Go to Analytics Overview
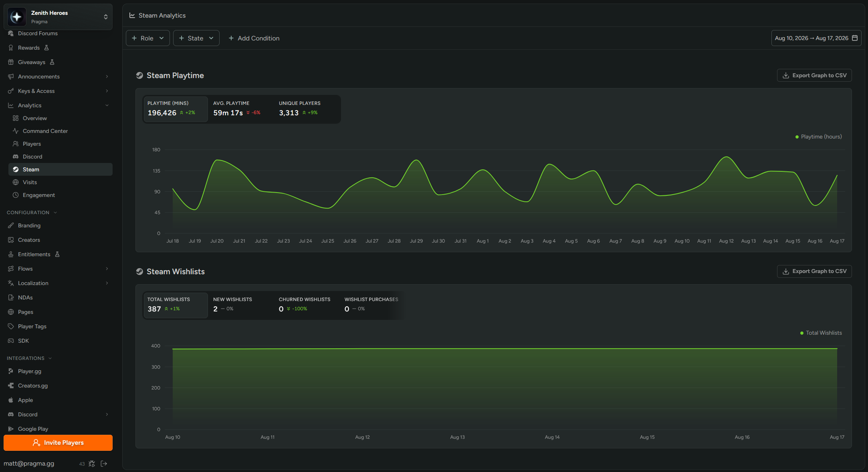The image size is (868, 472). (x=35, y=118)
